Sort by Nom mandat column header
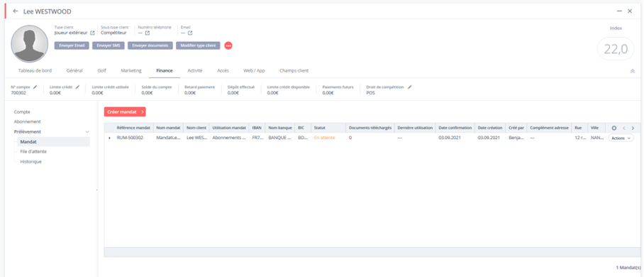644x277 pixels. [x=168, y=128]
